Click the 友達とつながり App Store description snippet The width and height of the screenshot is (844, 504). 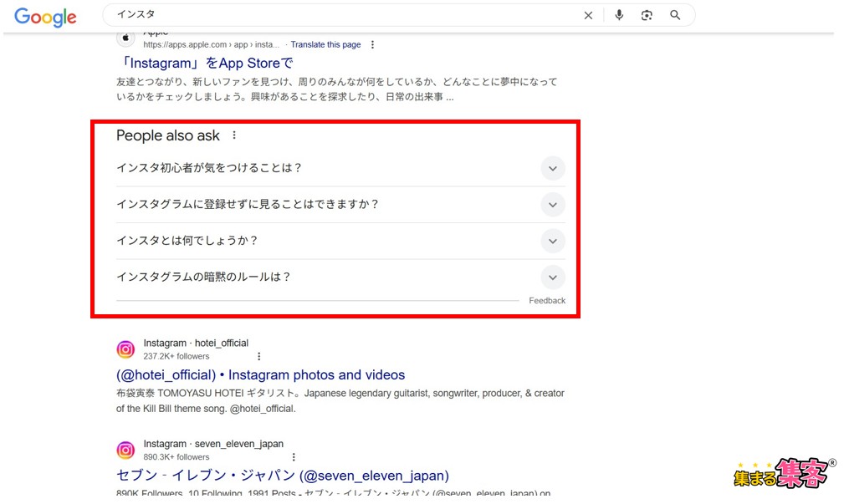click(337, 89)
